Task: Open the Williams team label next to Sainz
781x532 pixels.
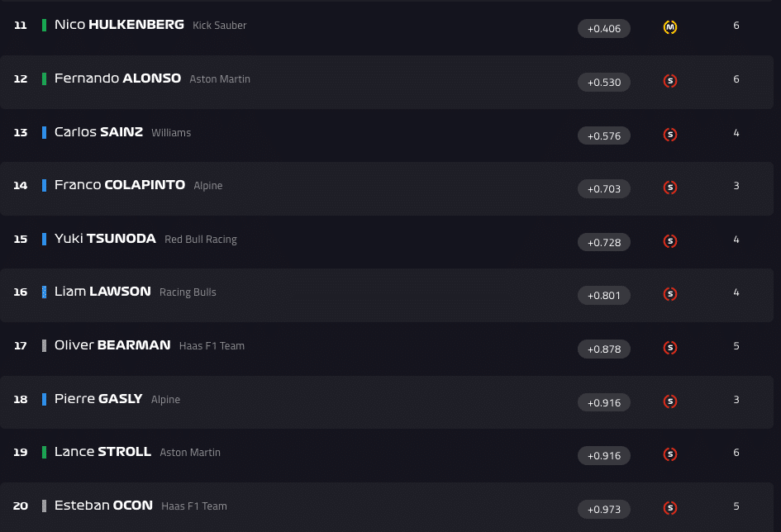Action: click(x=171, y=133)
